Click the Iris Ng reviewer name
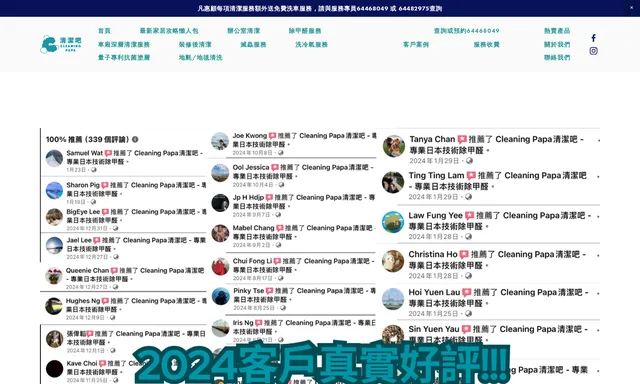The height and width of the screenshot is (384, 640). pyautogui.click(x=243, y=322)
